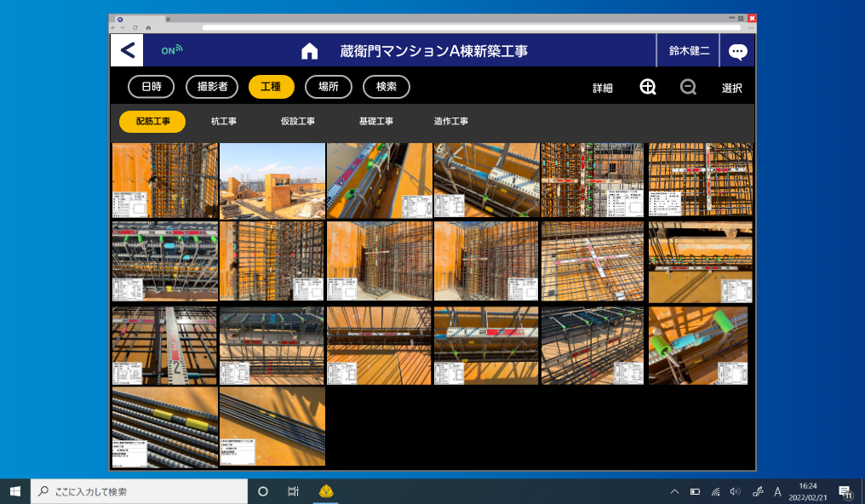The width and height of the screenshot is (865, 504).
Task: Zoom out with the minus magnifier icon
Action: pos(688,87)
